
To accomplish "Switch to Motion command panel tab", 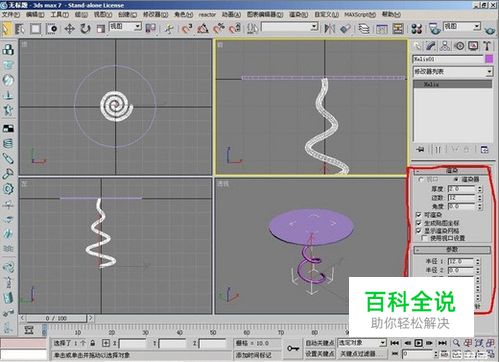I will [x=459, y=46].
